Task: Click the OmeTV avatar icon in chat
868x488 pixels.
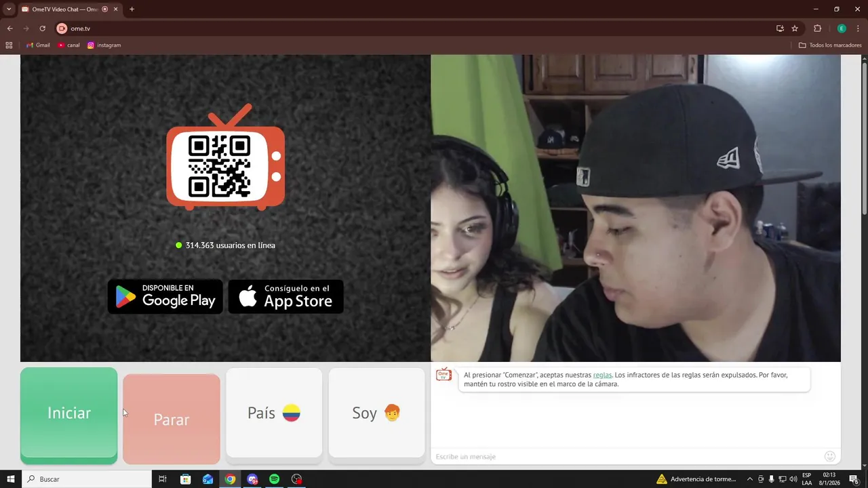Action: (x=443, y=375)
